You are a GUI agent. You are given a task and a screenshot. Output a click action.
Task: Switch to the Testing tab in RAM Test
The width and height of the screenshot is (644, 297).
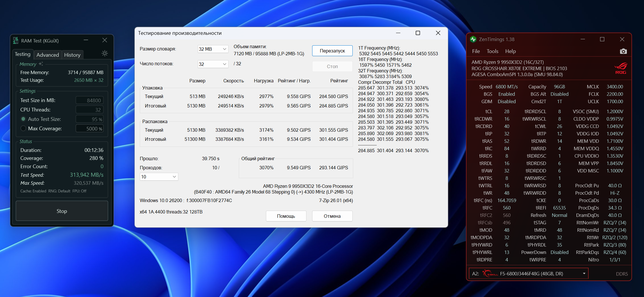click(23, 54)
